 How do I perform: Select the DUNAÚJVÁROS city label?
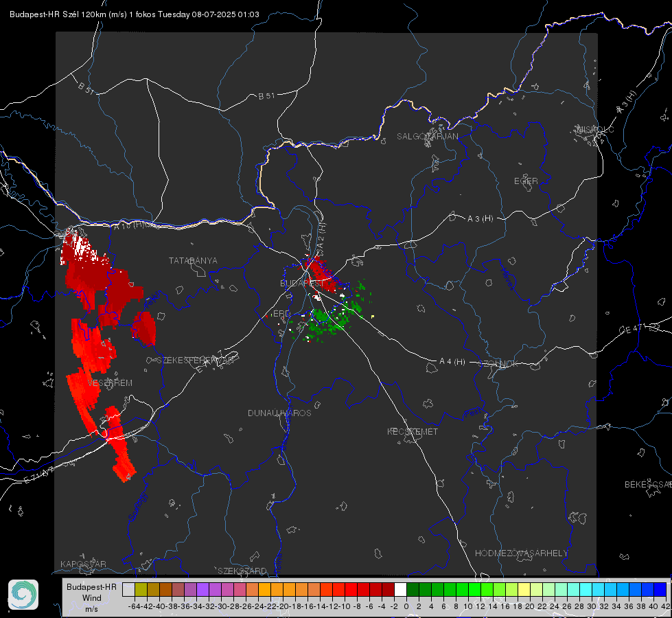[279, 413]
